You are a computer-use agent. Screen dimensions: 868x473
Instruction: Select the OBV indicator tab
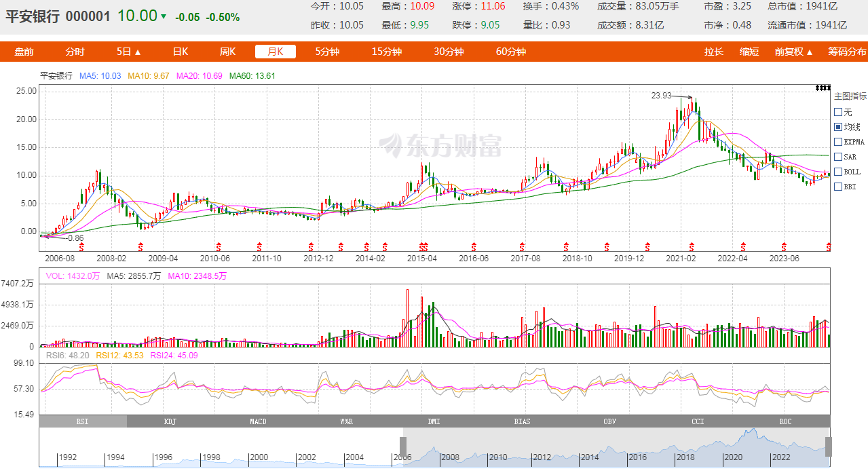click(x=610, y=421)
